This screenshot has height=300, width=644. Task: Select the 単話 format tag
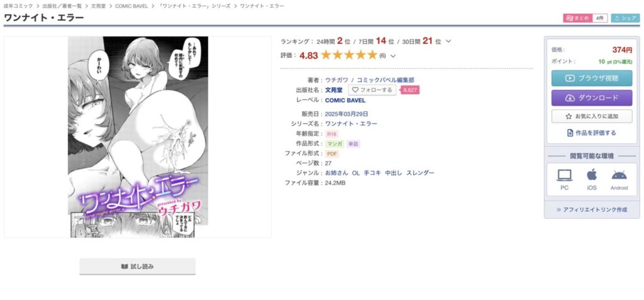tap(353, 144)
